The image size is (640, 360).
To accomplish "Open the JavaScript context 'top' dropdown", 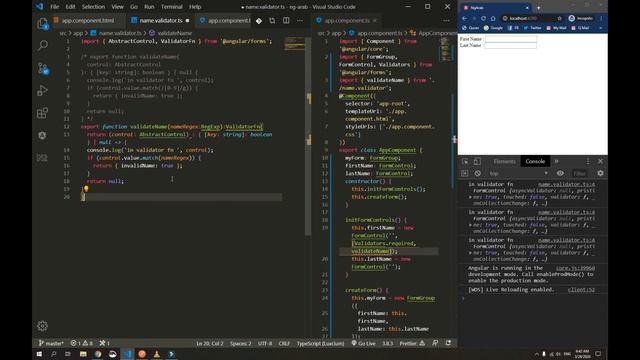I will [x=518, y=173].
